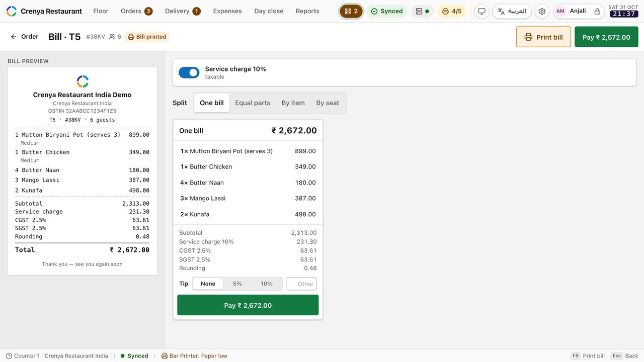
Task: Click the Synced indicator in the status bar
Action: coord(134,356)
